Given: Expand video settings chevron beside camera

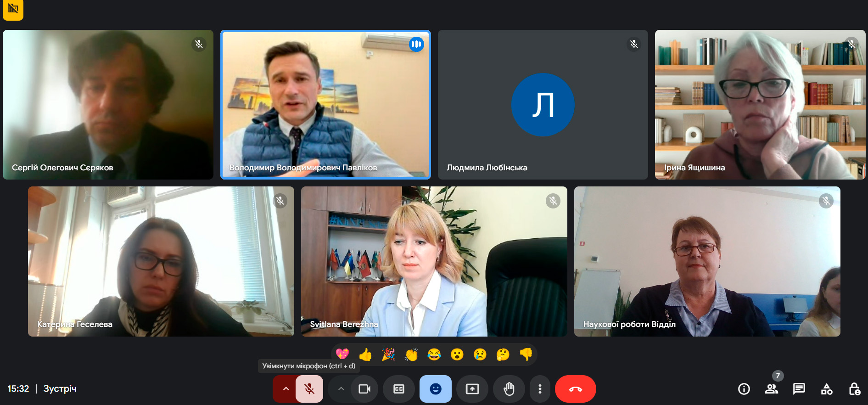Looking at the screenshot, I should [x=341, y=389].
